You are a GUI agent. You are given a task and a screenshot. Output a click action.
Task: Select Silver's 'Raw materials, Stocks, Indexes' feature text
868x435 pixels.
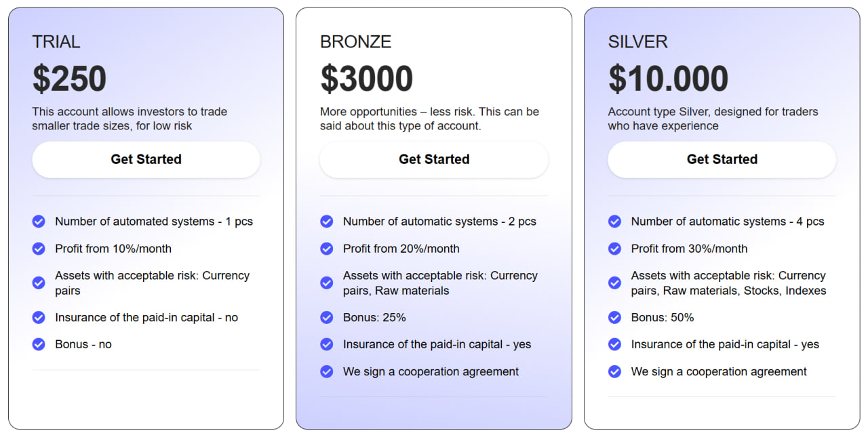[x=728, y=291]
